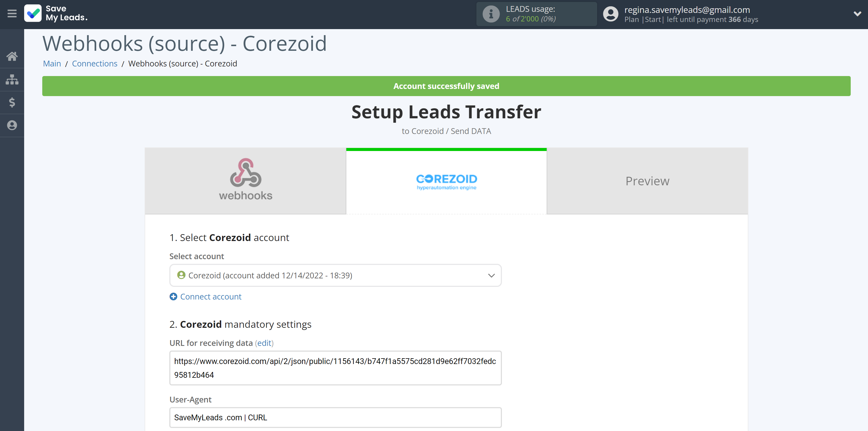Click the LEADS usage info icon
Viewport: 868px width, 431px height.
(491, 14)
